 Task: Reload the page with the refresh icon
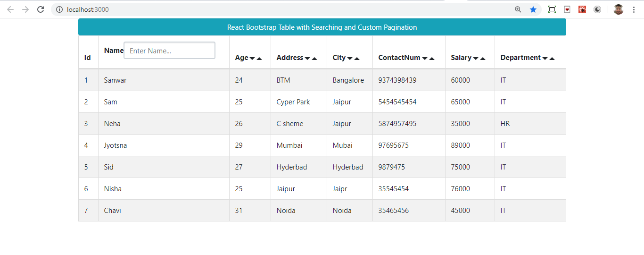[x=41, y=9]
